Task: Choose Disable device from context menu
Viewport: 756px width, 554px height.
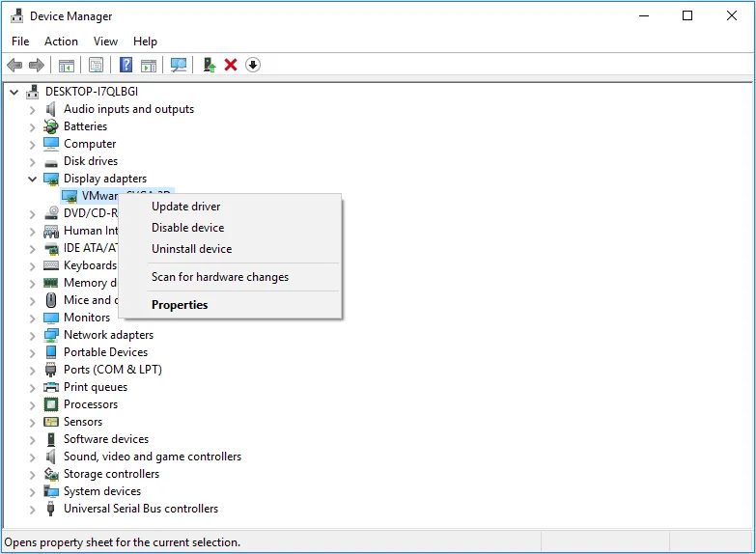Action: click(x=231, y=228)
